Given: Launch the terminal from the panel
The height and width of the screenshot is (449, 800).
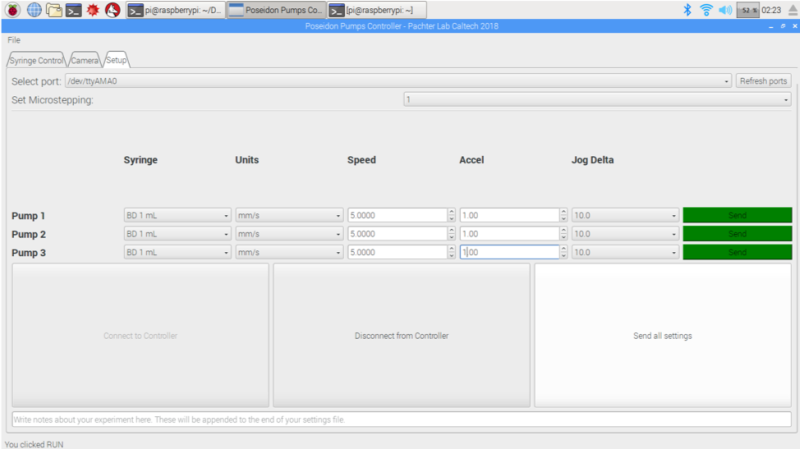Looking at the screenshot, I should 74,10.
